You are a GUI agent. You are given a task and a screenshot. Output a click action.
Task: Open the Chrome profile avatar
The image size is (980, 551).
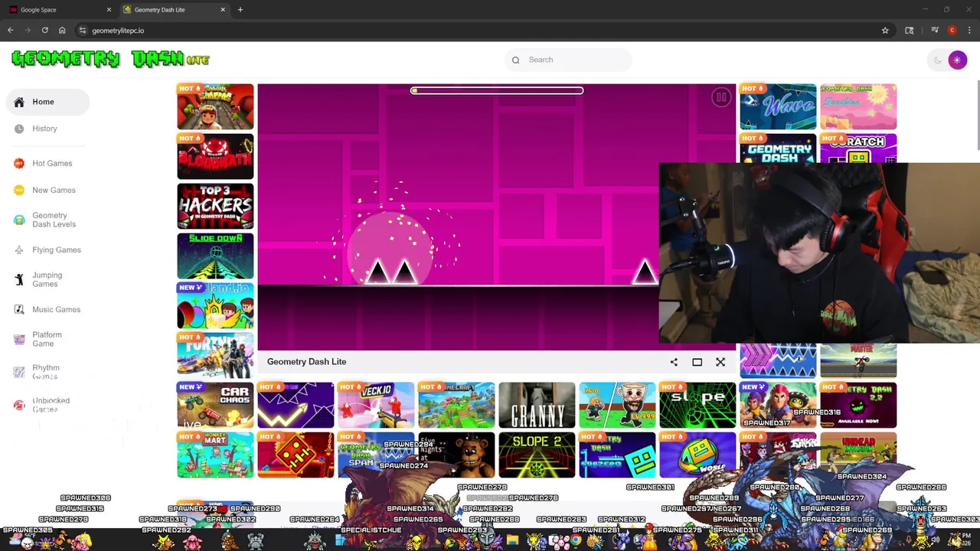click(952, 31)
